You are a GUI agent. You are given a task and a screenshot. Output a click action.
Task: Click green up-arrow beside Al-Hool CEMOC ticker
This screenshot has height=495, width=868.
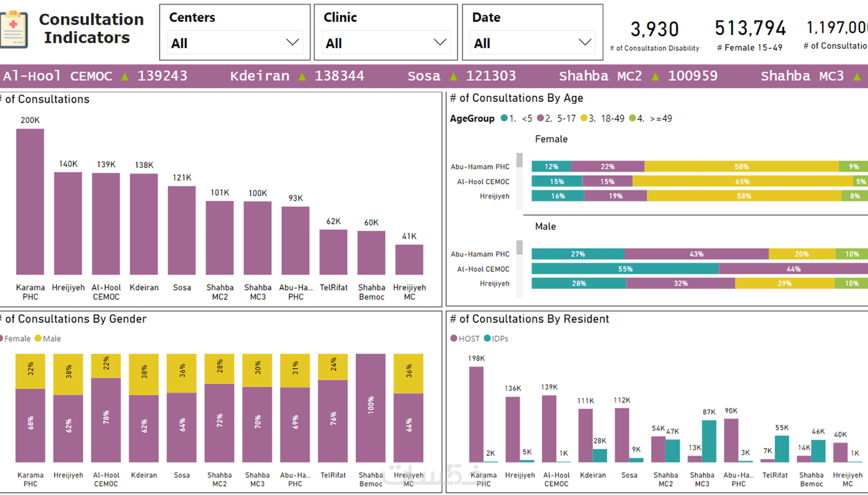[x=125, y=77]
